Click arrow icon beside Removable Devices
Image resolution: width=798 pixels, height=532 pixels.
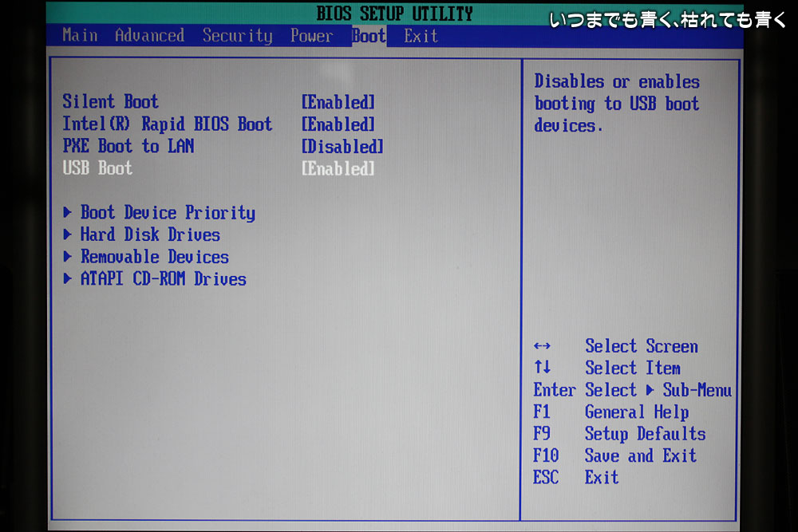68,258
